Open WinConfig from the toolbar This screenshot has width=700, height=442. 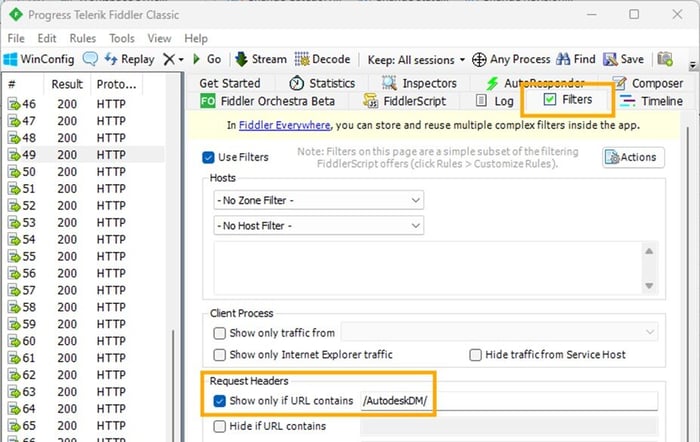[38, 59]
